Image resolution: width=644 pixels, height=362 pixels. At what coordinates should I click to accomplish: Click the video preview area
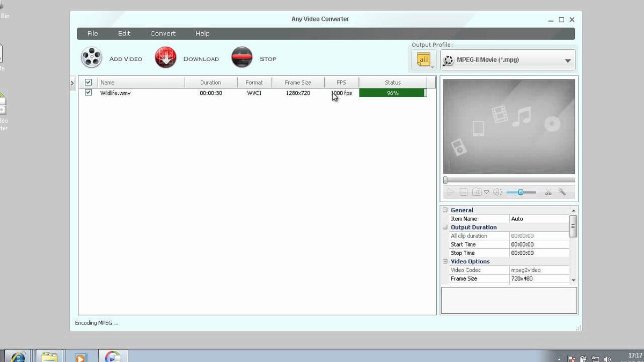(x=509, y=126)
